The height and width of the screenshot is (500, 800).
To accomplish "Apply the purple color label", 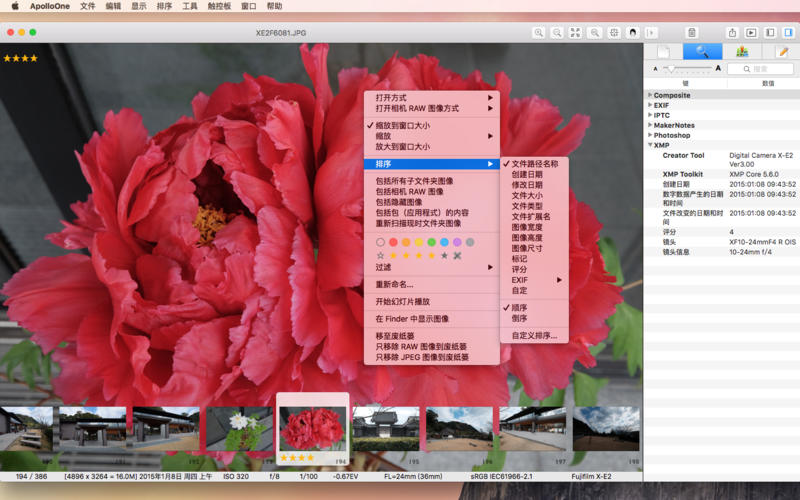I will coord(457,242).
